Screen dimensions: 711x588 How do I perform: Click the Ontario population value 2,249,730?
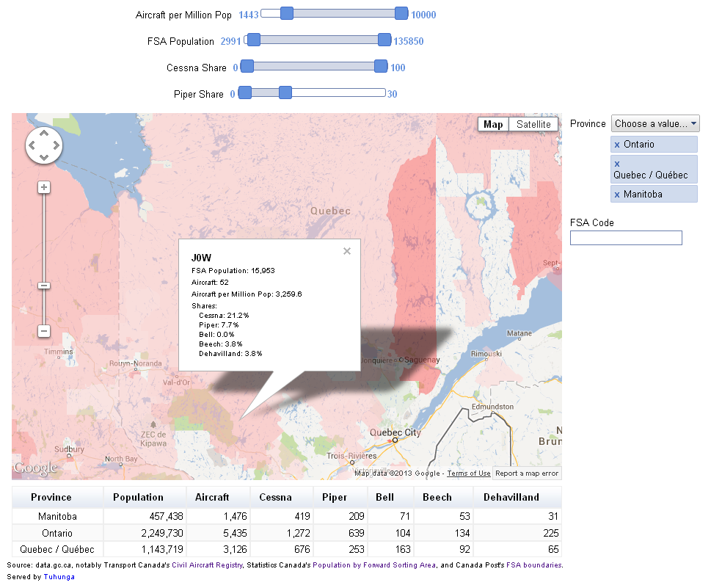pyautogui.click(x=162, y=533)
